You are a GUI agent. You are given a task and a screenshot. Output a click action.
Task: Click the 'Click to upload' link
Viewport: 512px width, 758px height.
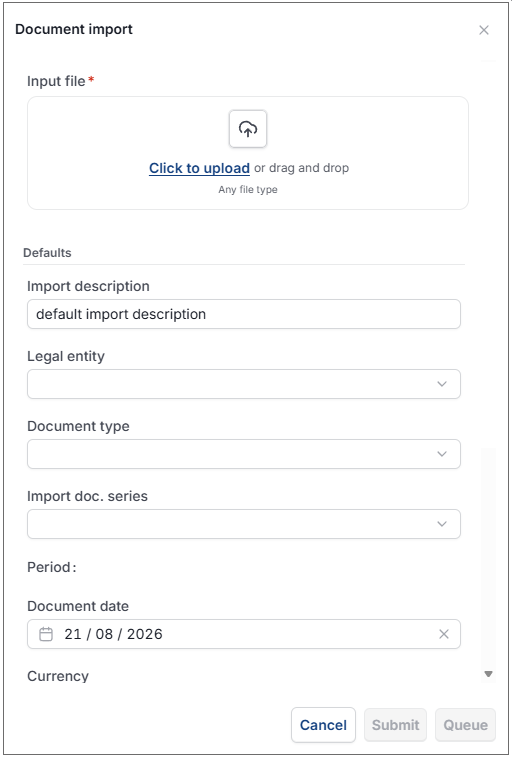pos(199,168)
